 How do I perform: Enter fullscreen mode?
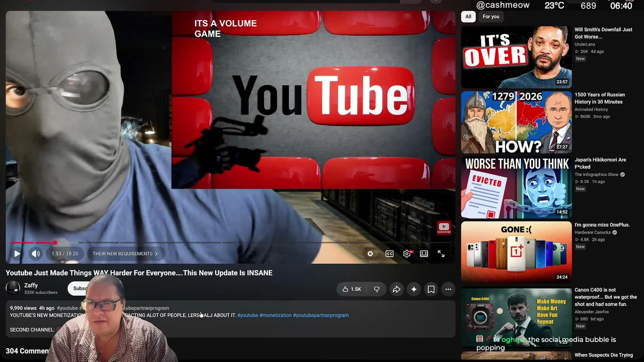tap(441, 254)
